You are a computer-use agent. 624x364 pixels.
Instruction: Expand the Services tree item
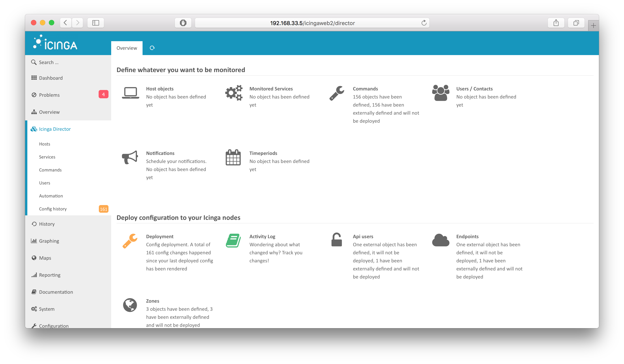point(47,156)
